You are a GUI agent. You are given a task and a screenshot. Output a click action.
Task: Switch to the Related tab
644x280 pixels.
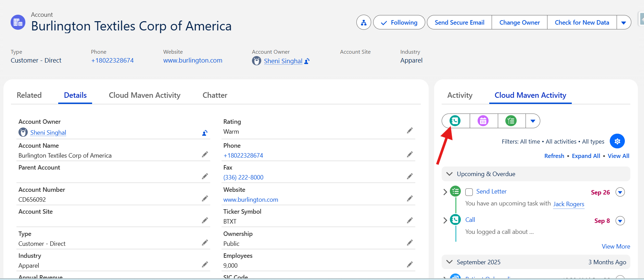tap(29, 95)
